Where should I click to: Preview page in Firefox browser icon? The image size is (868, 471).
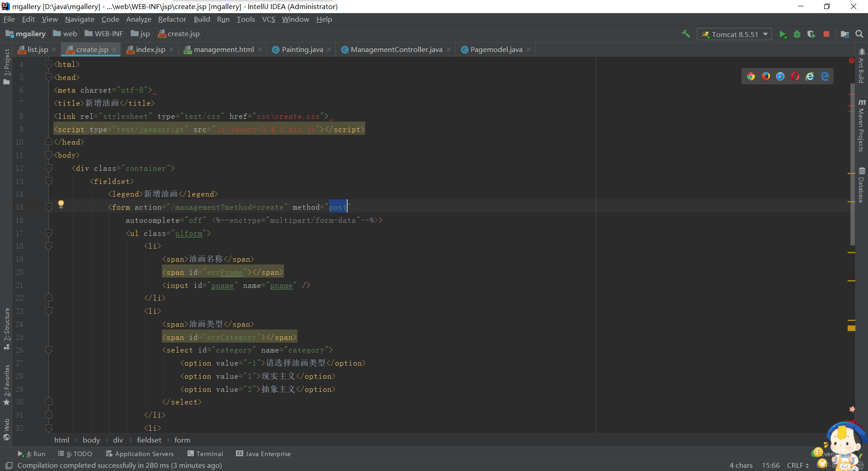pyautogui.click(x=766, y=76)
